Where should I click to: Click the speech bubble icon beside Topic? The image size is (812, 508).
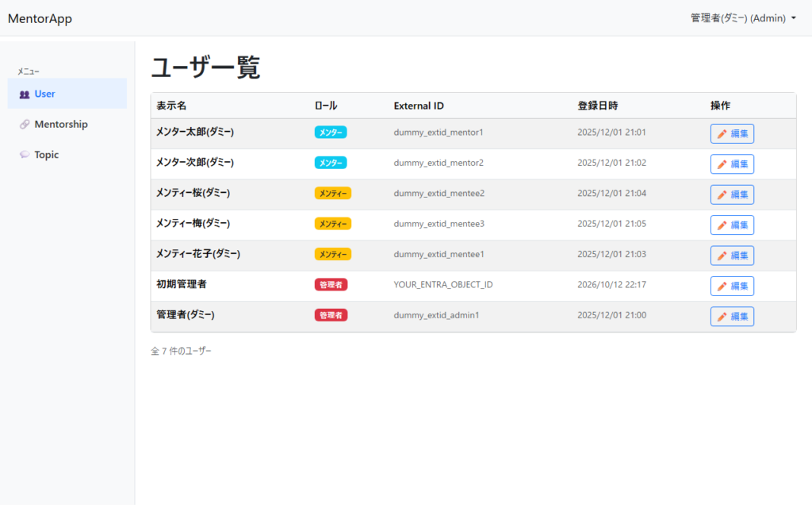point(25,155)
